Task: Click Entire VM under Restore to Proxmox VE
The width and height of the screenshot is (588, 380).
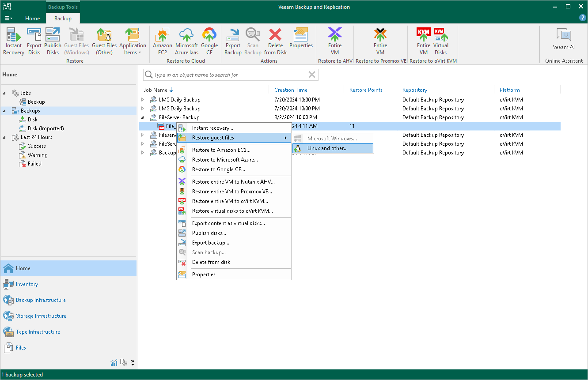Action: [x=380, y=41]
